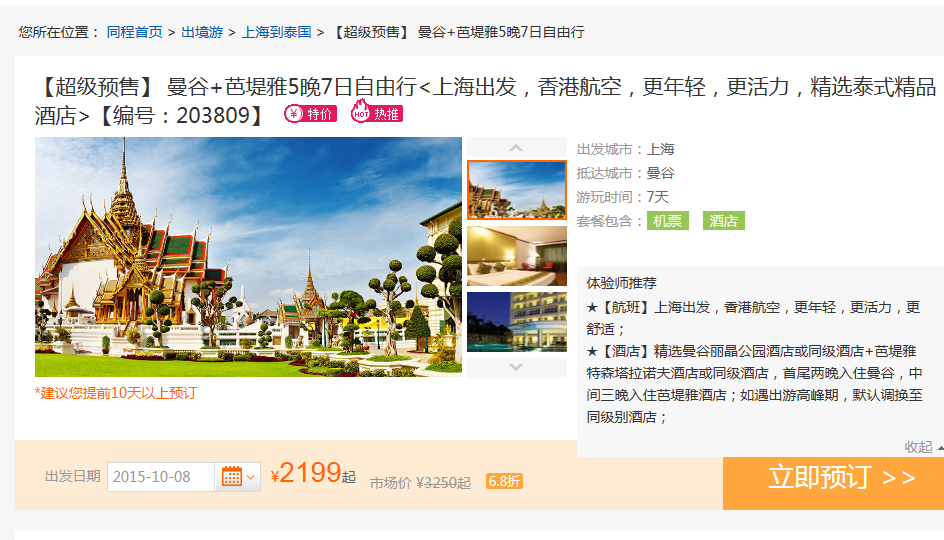Image resolution: width=944 pixels, height=540 pixels.
Task: Select the hotel bedroom thumbnail
Action: [517, 256]
